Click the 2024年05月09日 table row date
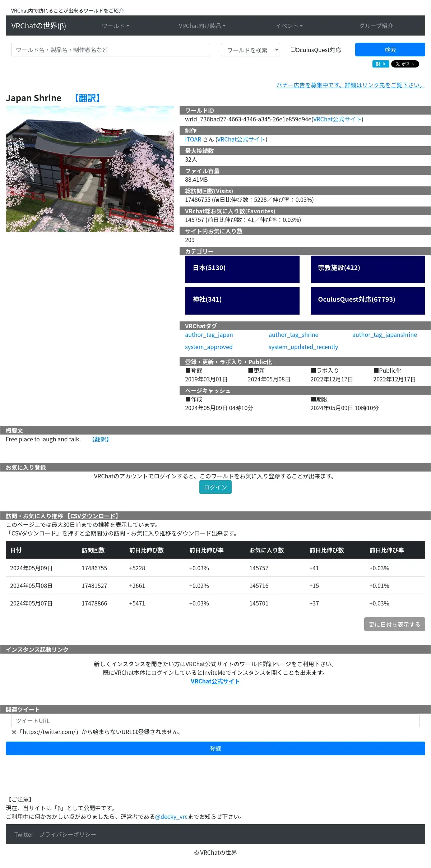The image size is (431, 868). 31,568
